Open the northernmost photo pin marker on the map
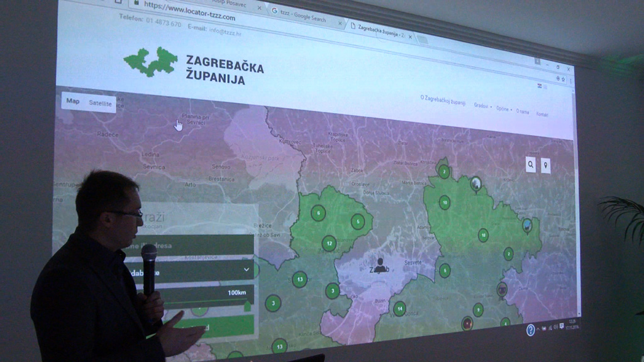Image resolution: width=644 pixels, height=362 pixels. 476,184
